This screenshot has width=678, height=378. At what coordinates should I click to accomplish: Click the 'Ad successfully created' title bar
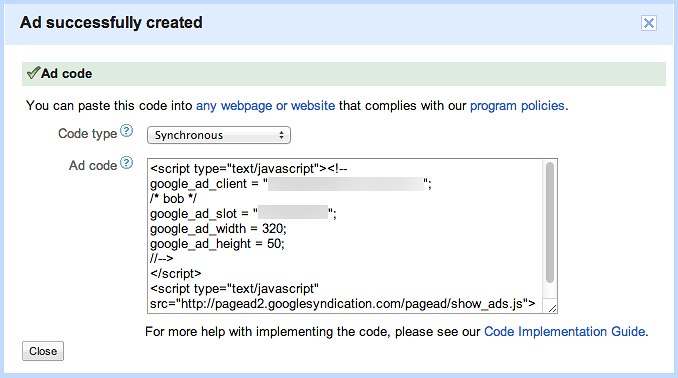click(339, 23)
